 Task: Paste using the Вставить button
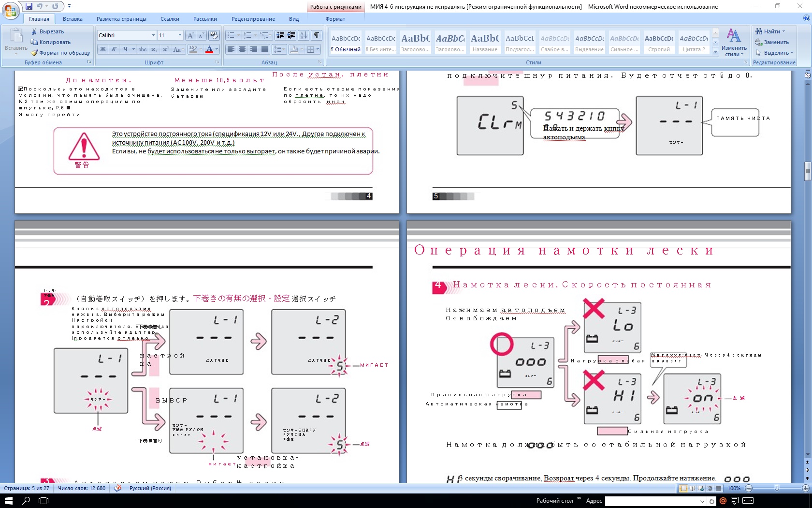(16, 40)
